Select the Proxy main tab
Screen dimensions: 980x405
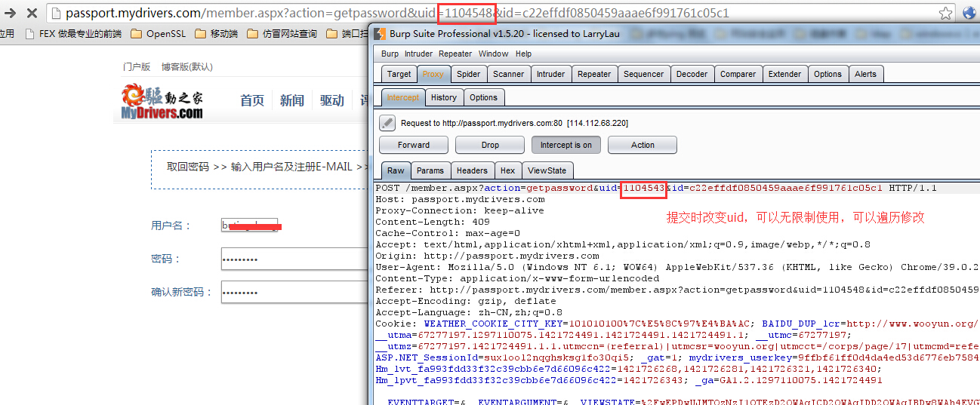point(433,74)
